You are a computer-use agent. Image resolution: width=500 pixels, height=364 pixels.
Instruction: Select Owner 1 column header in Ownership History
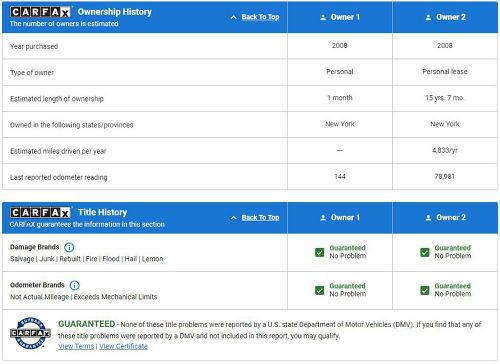[340, 17]
